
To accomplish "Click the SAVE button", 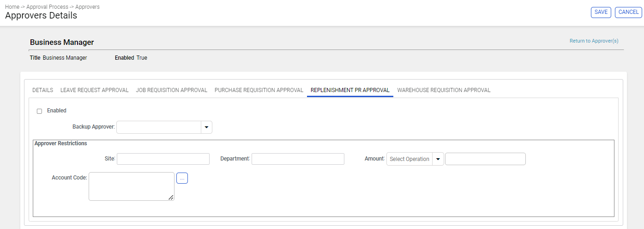I will pos(601,12).
